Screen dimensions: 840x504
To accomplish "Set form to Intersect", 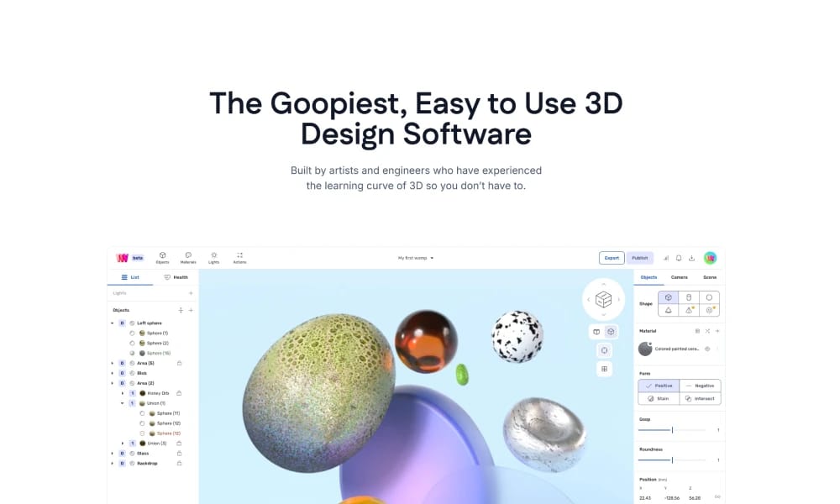I will 701,398.
